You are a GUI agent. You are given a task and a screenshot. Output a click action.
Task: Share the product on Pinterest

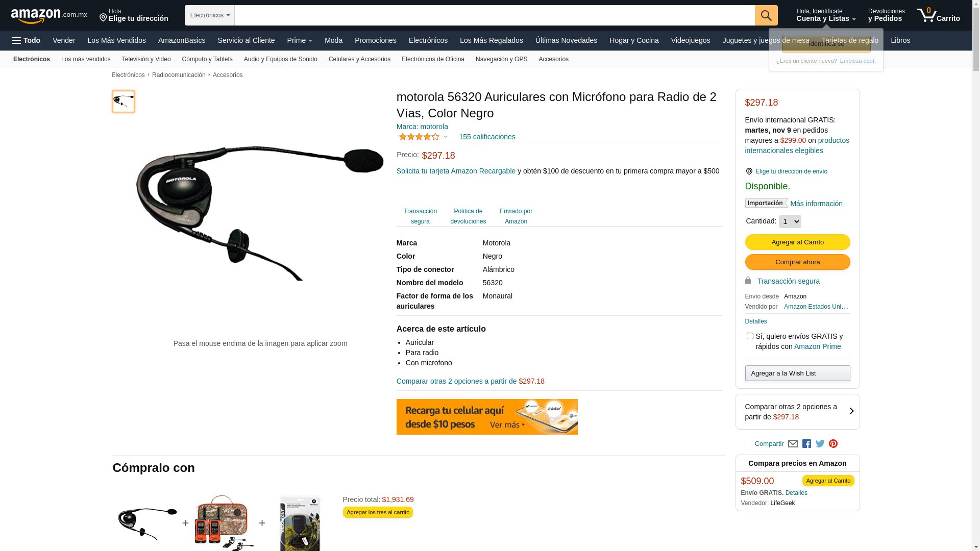(x=834, y=444)
